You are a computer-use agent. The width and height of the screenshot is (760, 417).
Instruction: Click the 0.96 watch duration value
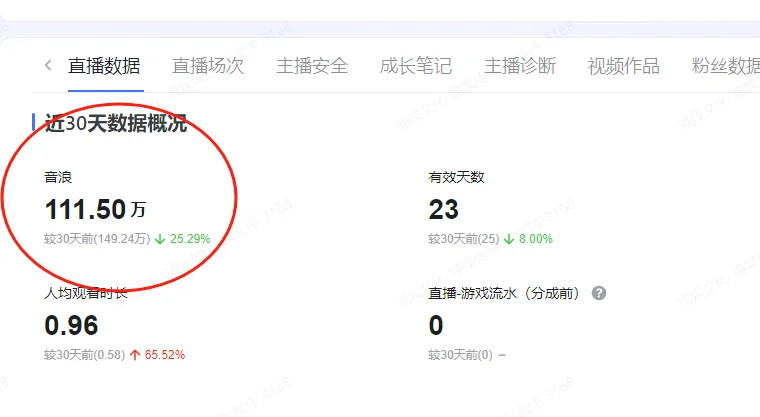click(71, 325)
